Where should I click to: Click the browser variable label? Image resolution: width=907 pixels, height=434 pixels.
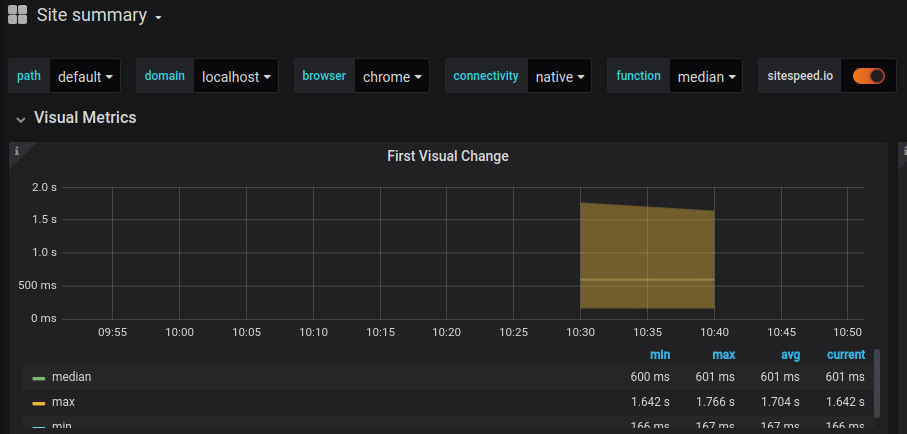click(x=324, y=76)
